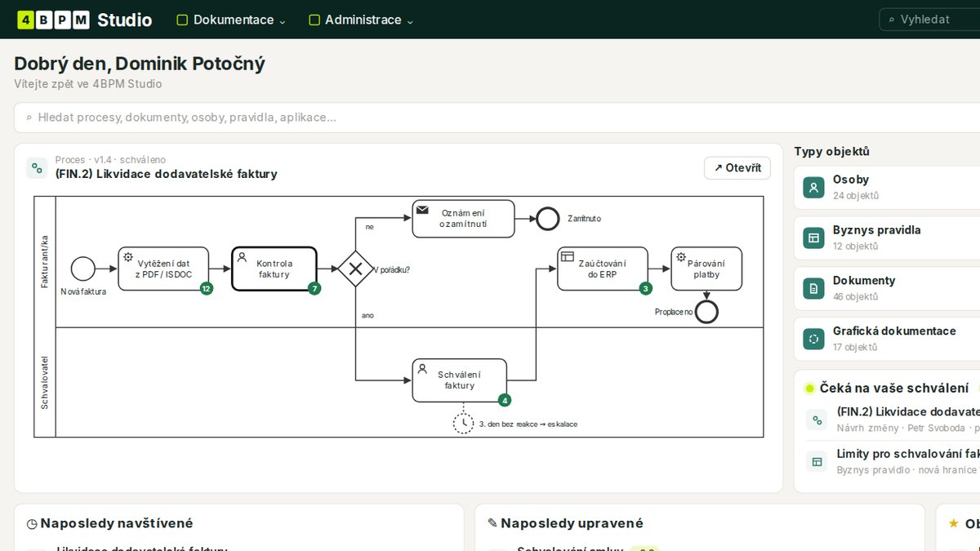
Task: Click the green badge 4 on Schválení faktury
Action: [x=505, y=400]
